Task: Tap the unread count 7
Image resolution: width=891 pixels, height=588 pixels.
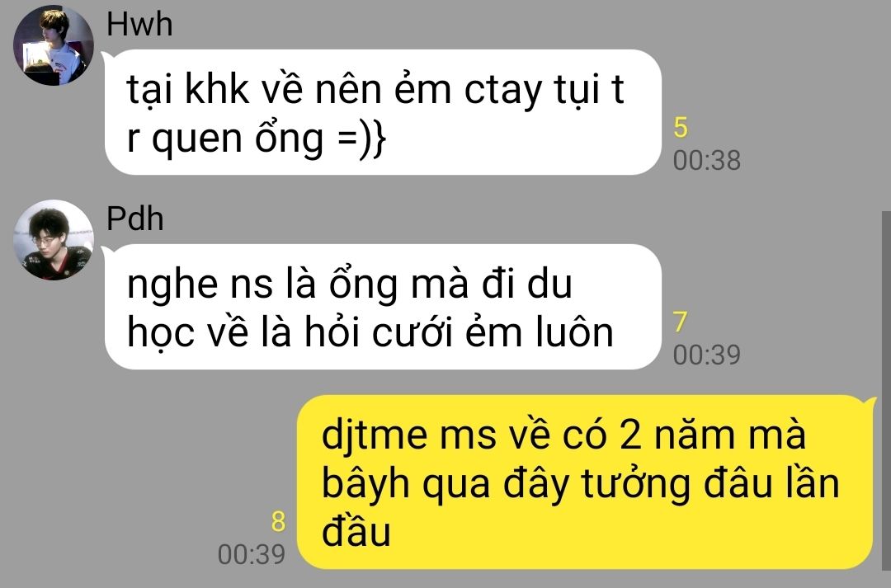Action: [x=680, y=322]
